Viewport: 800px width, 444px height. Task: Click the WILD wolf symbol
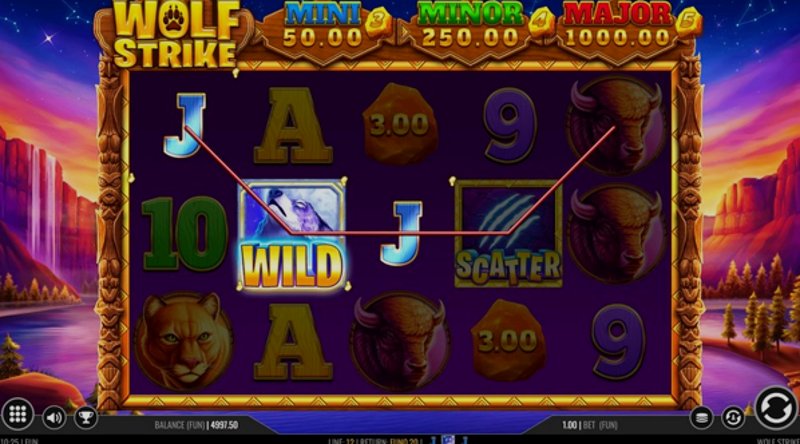[x=292, y=235]
